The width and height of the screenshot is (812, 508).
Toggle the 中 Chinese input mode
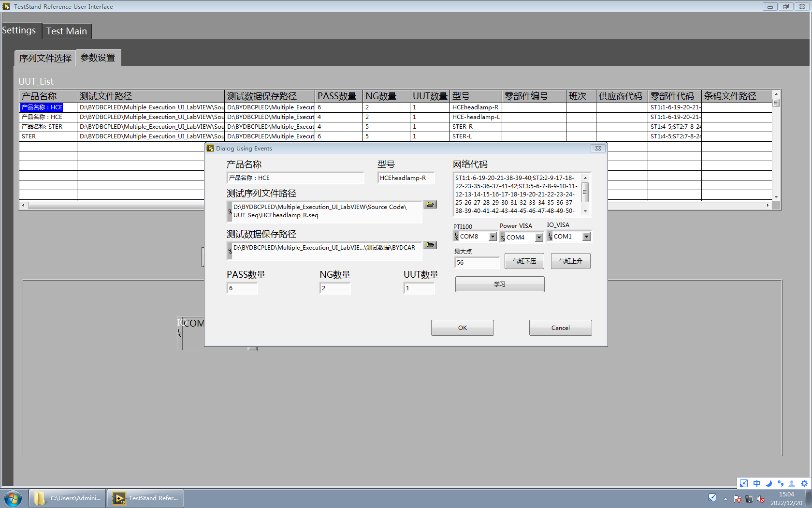757,483
